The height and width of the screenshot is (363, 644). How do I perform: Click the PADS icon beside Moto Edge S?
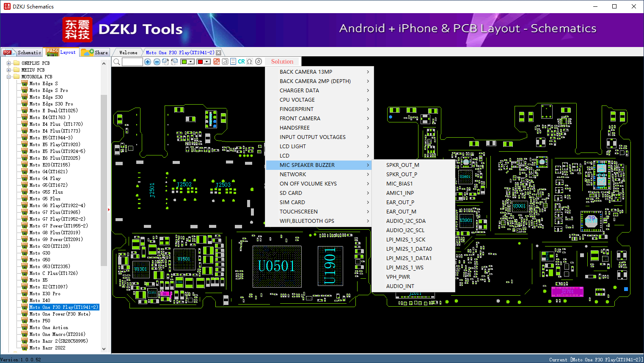[x=25, y=83]
